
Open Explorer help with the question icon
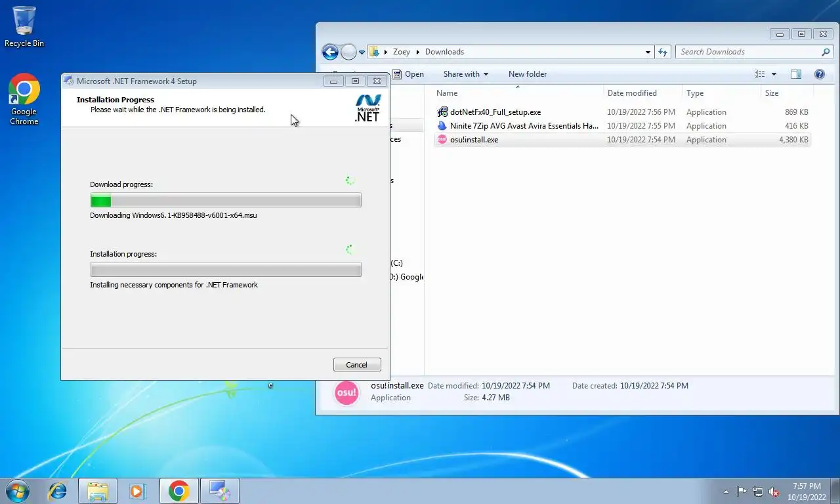pyautogui.click(x=819, y=74)
